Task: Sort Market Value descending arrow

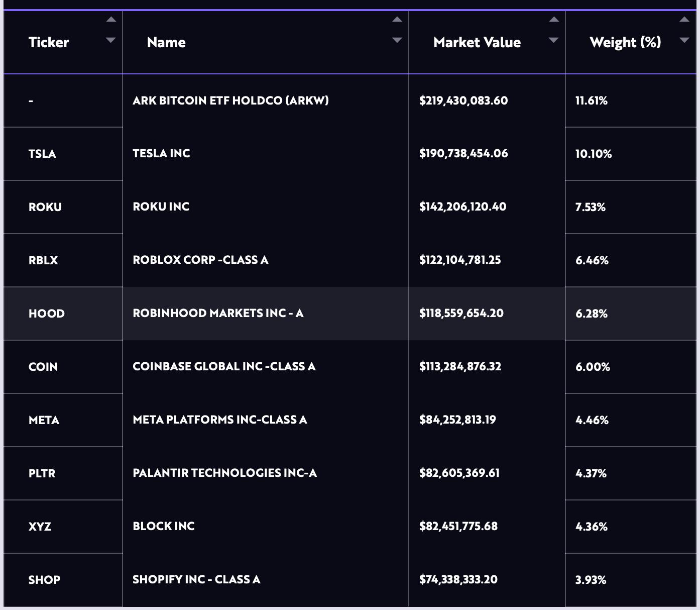Action: 554,40
